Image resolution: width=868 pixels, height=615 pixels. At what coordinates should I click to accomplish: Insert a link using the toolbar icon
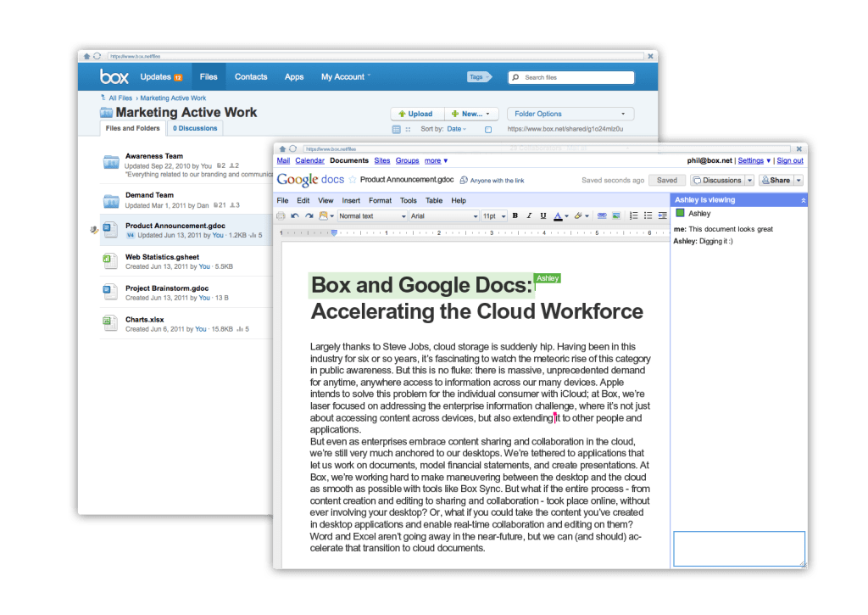(x=602, y=215)
